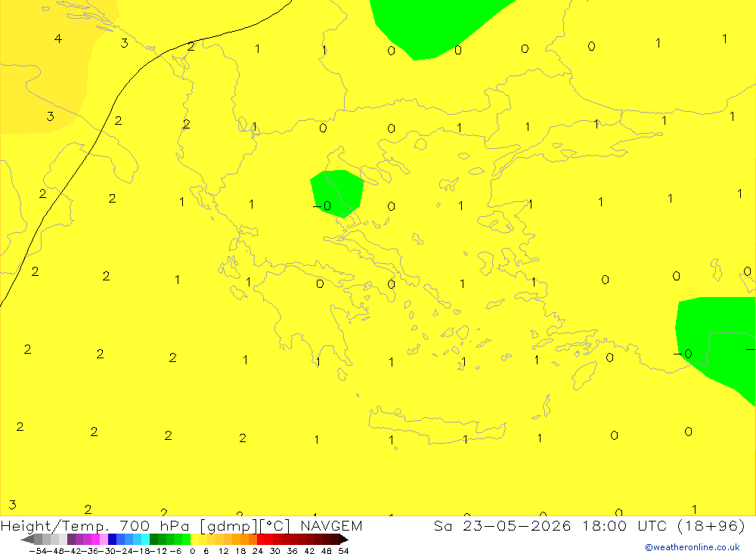
Task: Click the "-0" value inside the central Greece green area
Action: (x=323, y=206)
